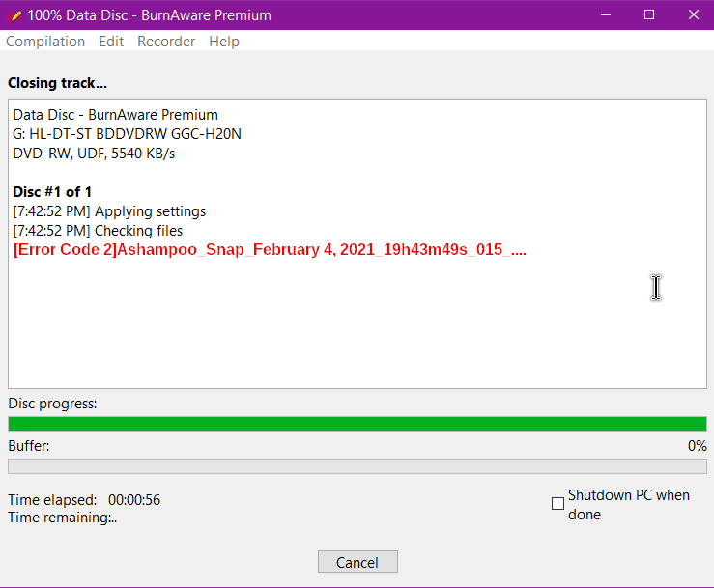The width and height of the screenshot is (714, 588).
Task: Click the BurnAware app icon in title bar
Action: point(14,15)
